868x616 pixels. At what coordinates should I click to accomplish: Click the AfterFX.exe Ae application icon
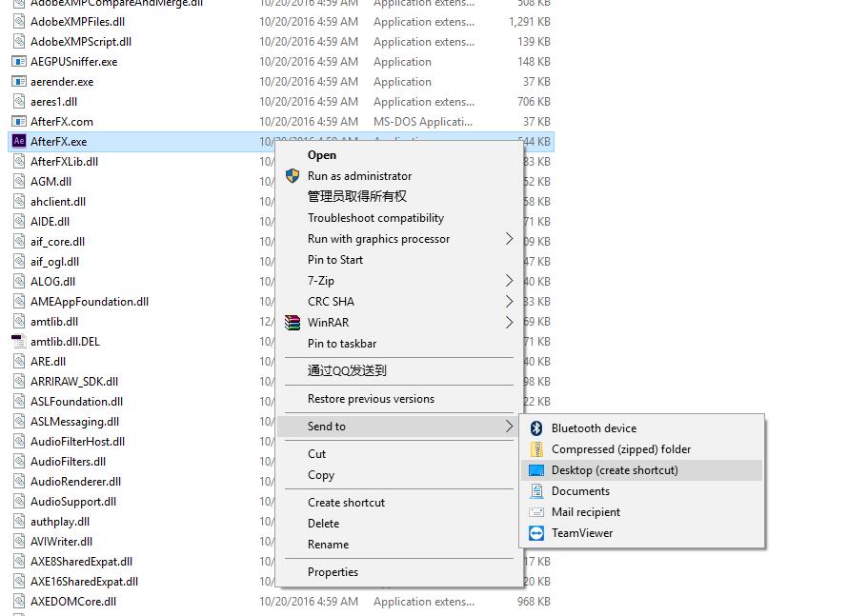coord(19,141)
